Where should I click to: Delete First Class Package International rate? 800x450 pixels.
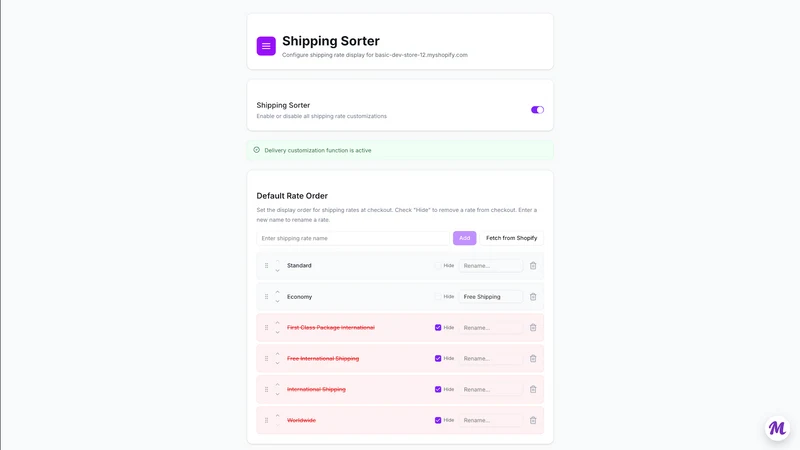(x=533, y=328)
